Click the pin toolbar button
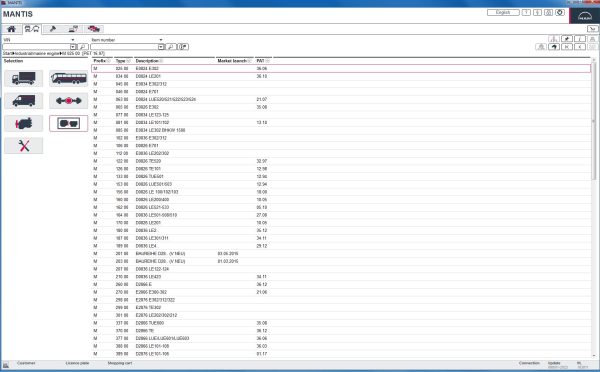 (x=567, y=39)
